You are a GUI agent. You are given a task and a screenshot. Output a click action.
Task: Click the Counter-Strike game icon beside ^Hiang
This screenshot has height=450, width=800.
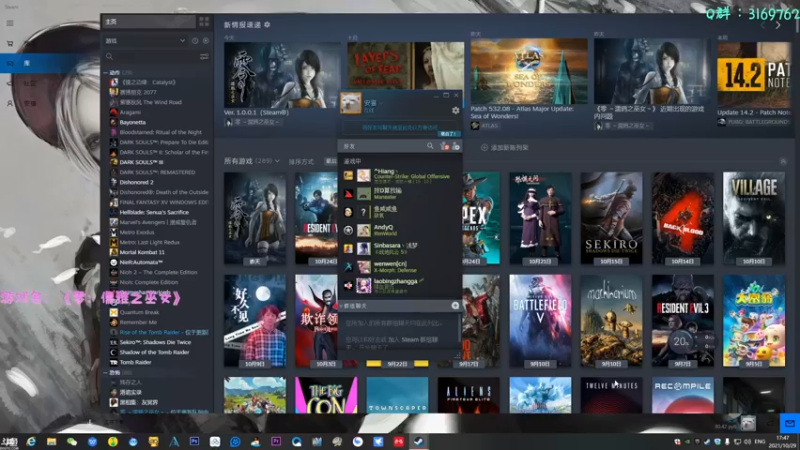[x=348, y=176]
